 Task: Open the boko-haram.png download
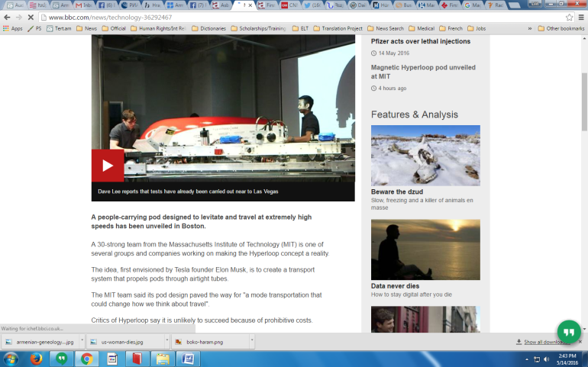point(211,342)
